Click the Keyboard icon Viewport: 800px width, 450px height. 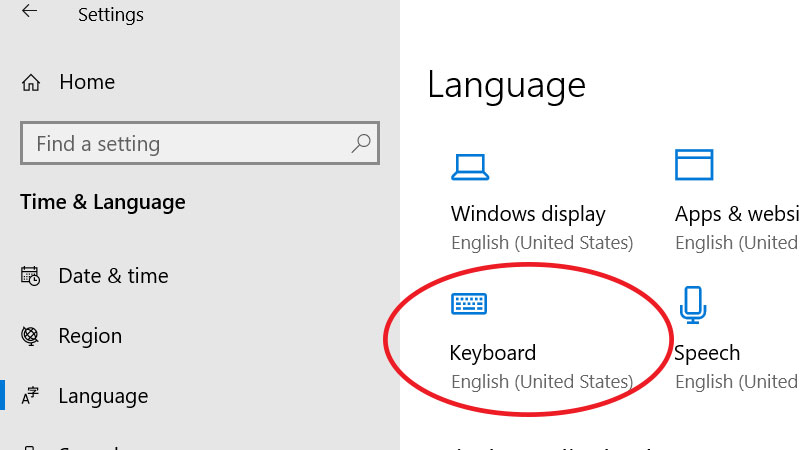469,304
